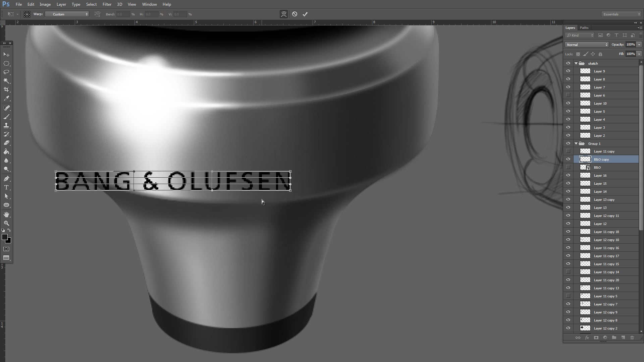Select the Crop tool

tap(6, 89)
